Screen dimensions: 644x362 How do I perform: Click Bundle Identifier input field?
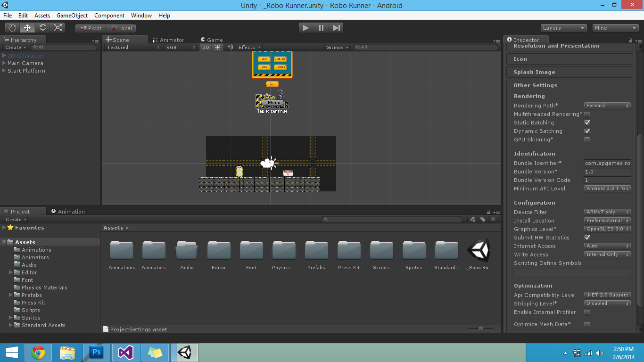pos(607,163)
